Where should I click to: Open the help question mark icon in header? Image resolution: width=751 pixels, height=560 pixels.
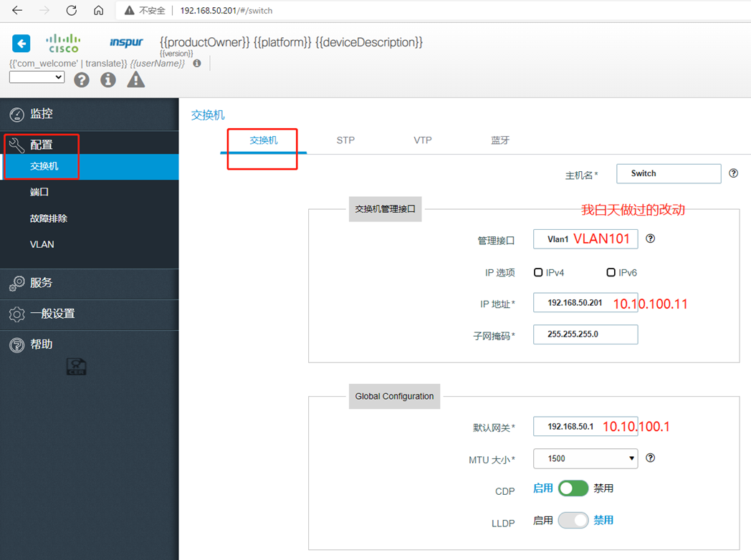coord(82,79)
